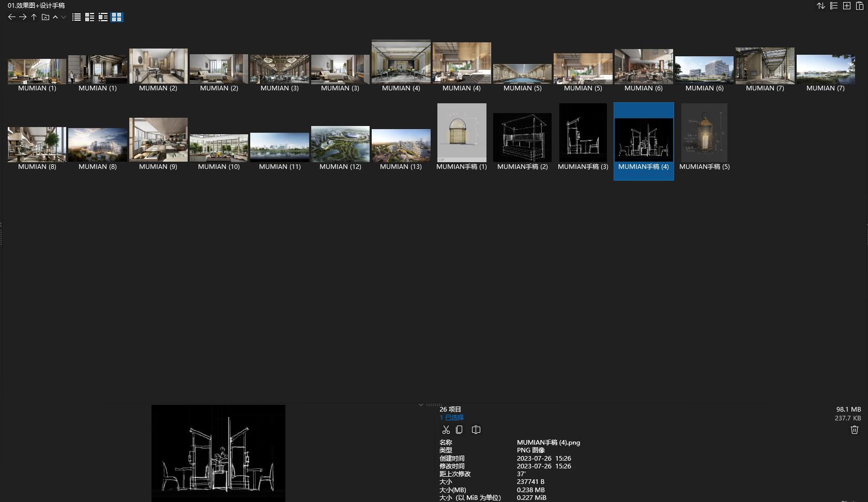Switch to plain list view
Screen dimensions: 868x502
pos(77,17)
